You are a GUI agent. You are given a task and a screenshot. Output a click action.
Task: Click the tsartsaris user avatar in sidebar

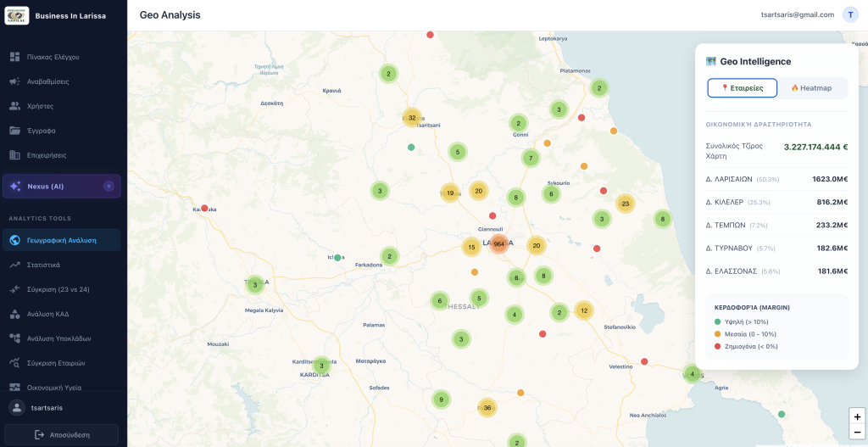pos(17,408)
